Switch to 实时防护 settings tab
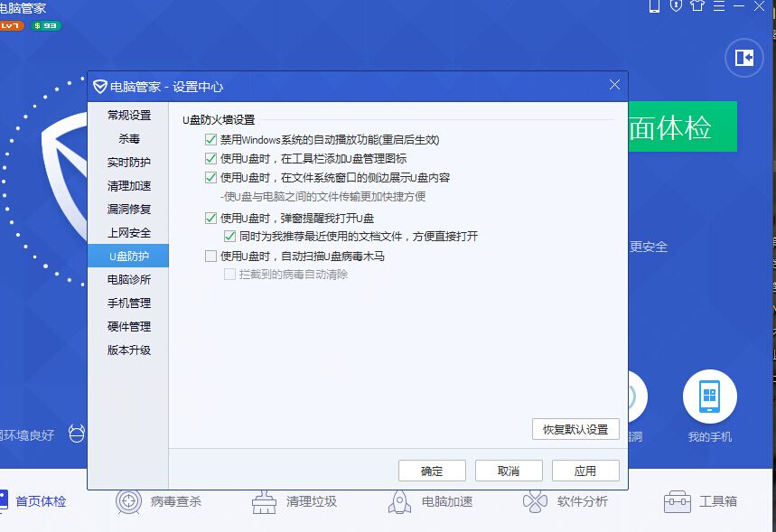This screenshot has height=532, width=776. (128, 163)
